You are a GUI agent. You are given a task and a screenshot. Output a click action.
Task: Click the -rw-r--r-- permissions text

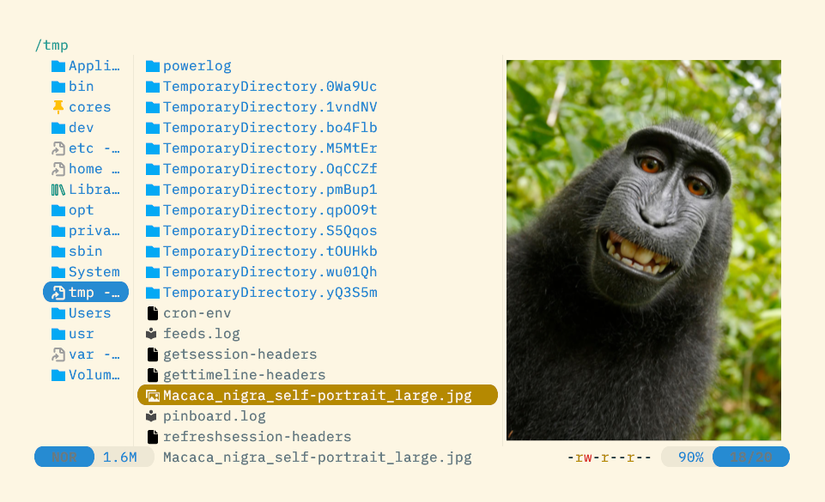(609, 457)
